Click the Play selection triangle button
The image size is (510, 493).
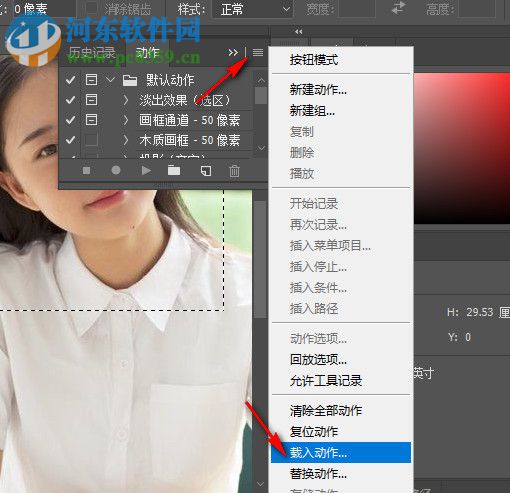click(x=146, y=171)
